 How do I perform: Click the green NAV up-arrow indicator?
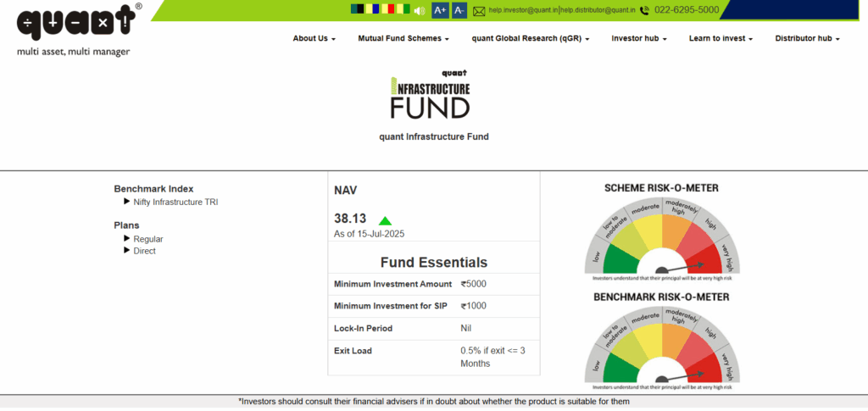coord(385,220)
